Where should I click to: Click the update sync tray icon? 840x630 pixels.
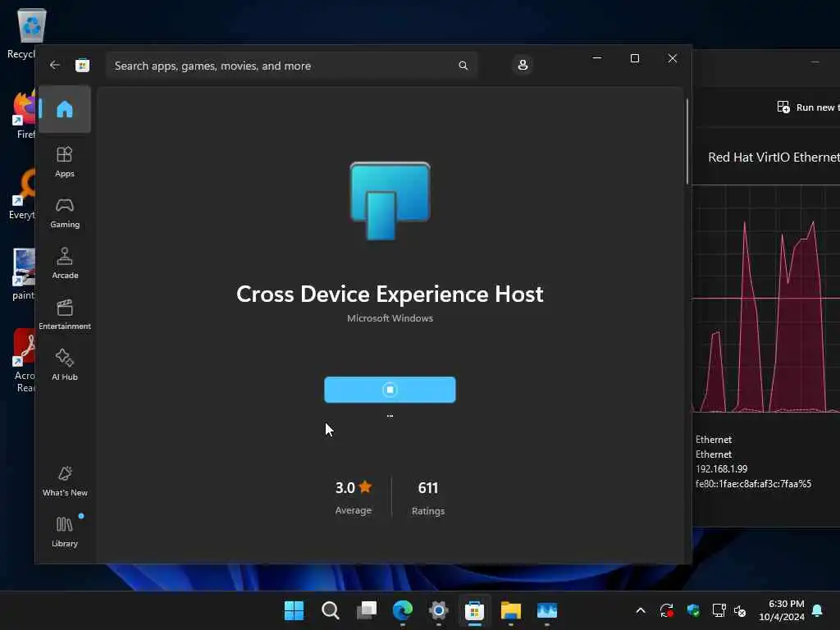point(666,610)
